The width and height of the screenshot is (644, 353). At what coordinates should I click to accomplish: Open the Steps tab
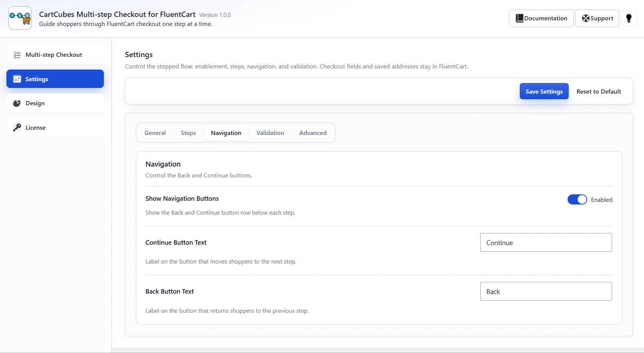tap(188, 133)
